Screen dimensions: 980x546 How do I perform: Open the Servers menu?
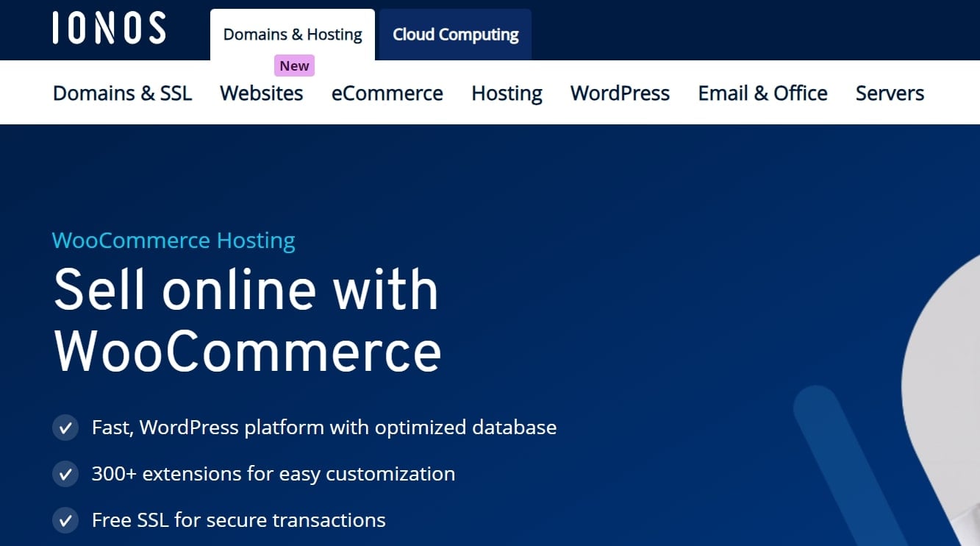pyautogui.click(x=890, y=93)
